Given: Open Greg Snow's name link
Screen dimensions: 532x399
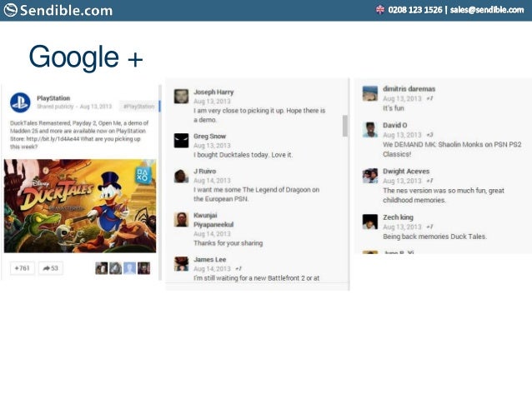Looking at the screenshot, I should coord(209,136).
